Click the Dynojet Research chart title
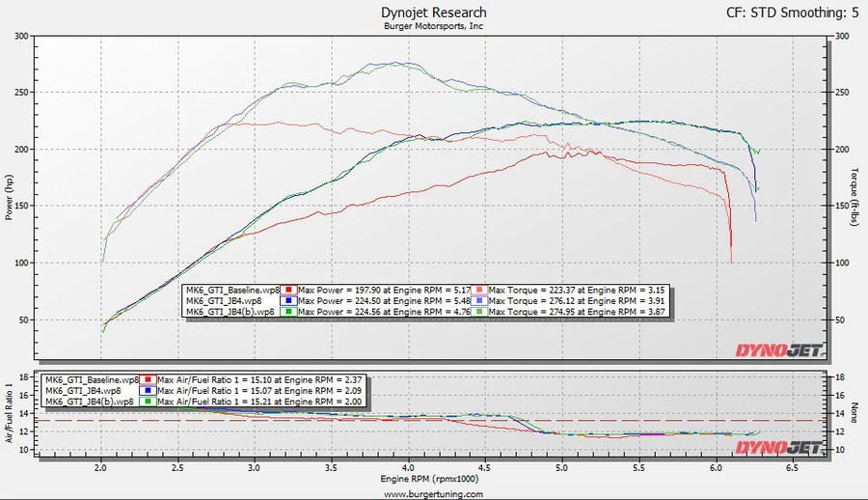This screenshot has height=500, width=868. click(x=433, y=13)
